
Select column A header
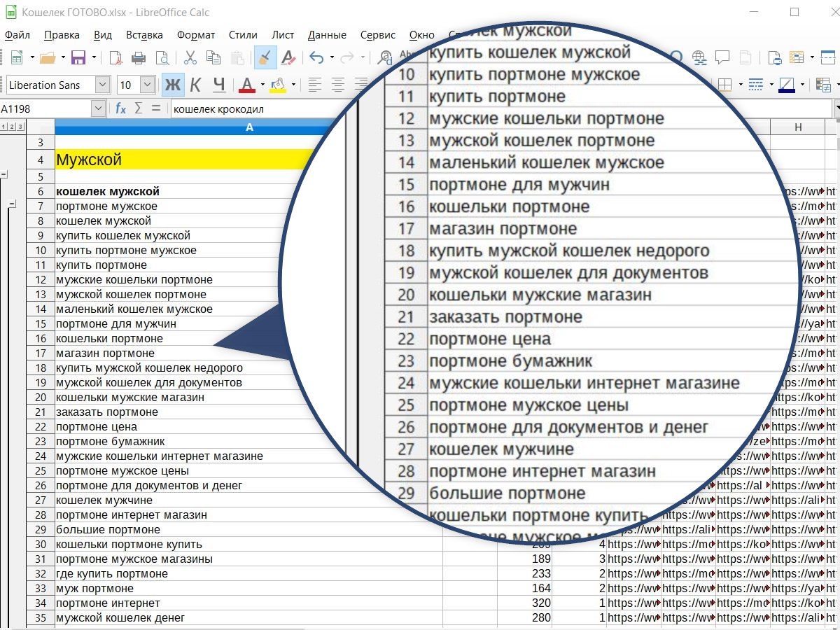(x=248, y=127)
